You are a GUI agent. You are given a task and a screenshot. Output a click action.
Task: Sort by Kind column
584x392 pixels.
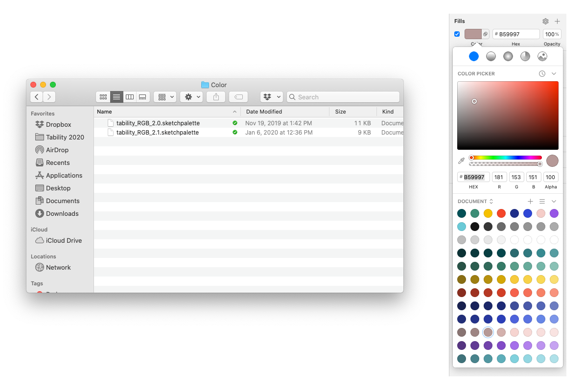coord(390,112)
